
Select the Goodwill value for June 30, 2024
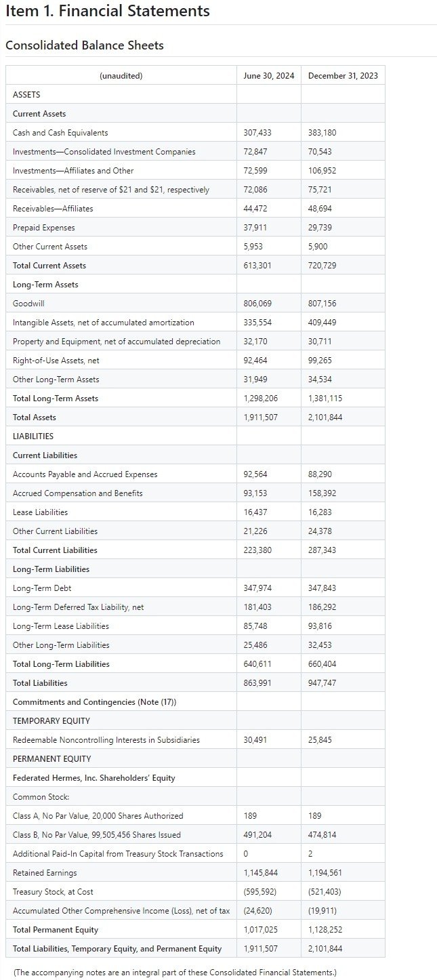point(257,304)
